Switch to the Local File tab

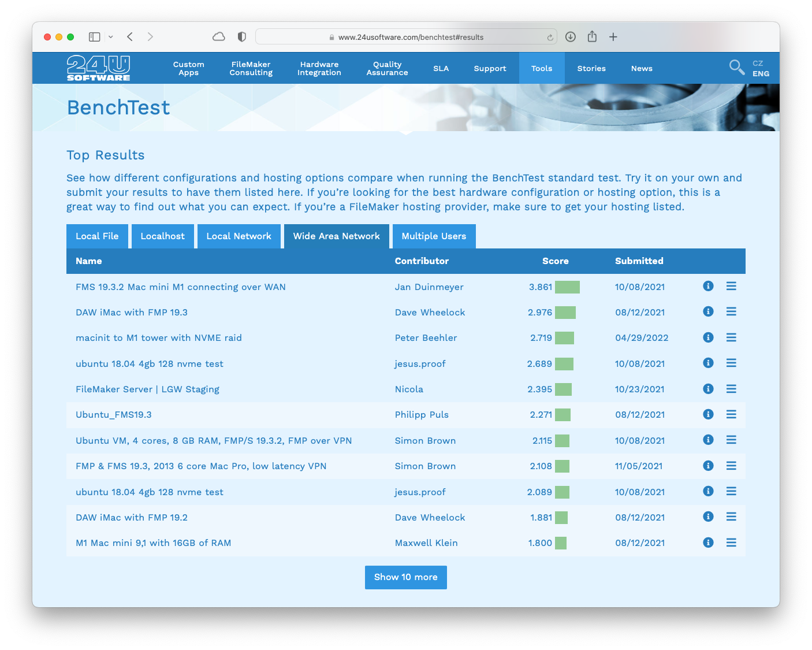tap(97, 236)
